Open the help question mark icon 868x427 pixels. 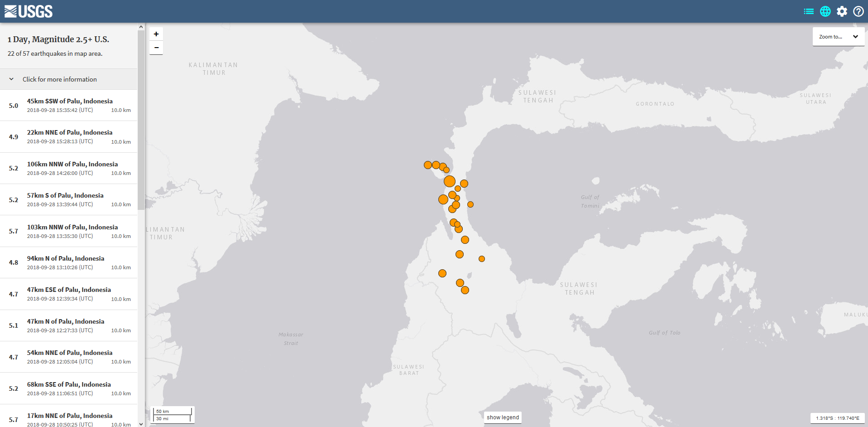(858, 11)
